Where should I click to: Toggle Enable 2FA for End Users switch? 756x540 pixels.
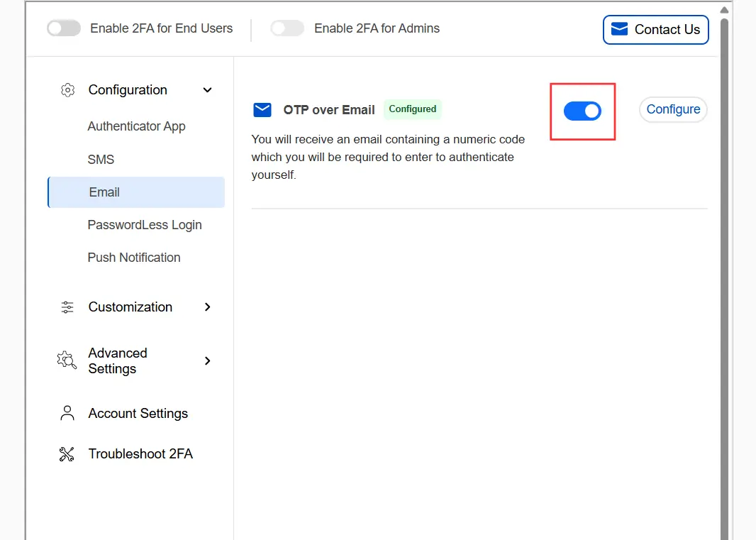(x=64, y=28)
